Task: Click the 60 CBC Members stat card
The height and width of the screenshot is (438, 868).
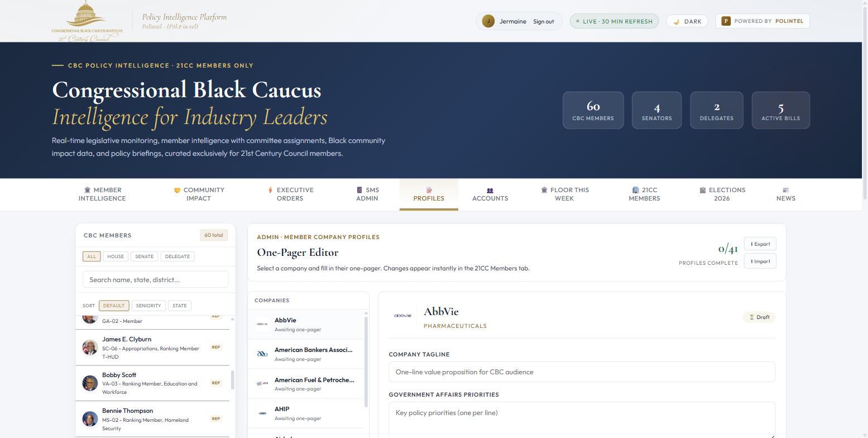Action: 593,110
